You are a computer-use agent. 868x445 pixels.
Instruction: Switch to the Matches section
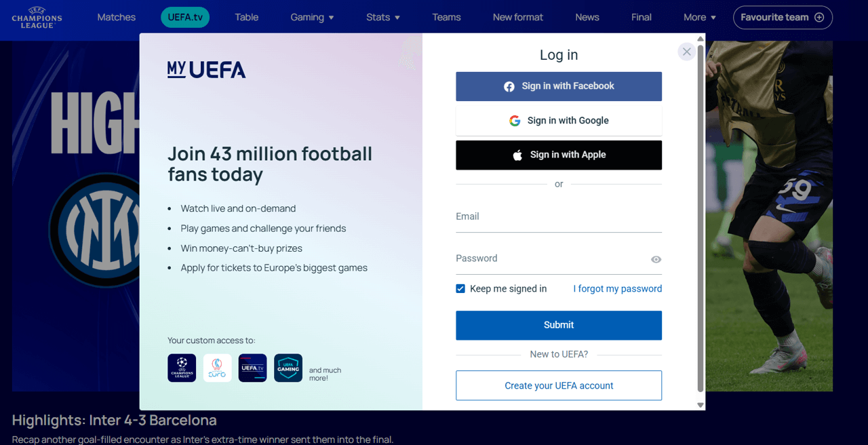pos(116,17)
